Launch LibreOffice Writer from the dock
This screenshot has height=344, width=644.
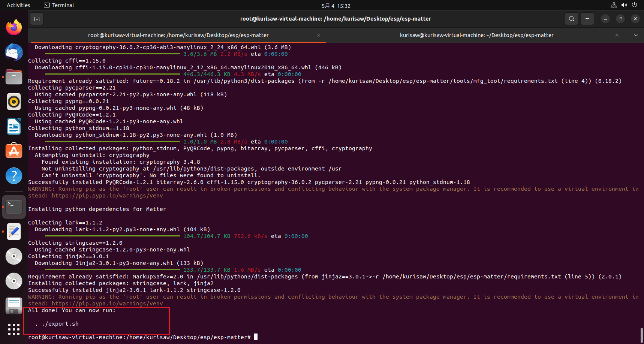[x=14, y=126]
